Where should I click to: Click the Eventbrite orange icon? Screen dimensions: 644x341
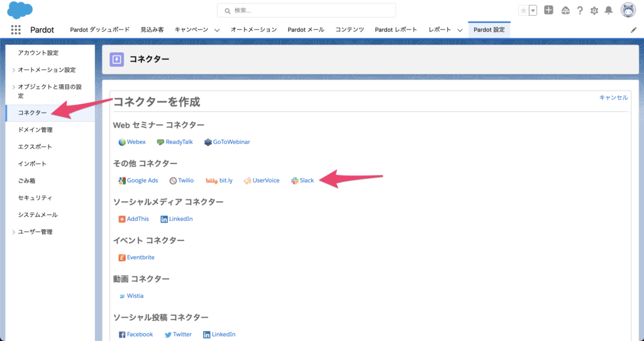click(x=122, y=257)
